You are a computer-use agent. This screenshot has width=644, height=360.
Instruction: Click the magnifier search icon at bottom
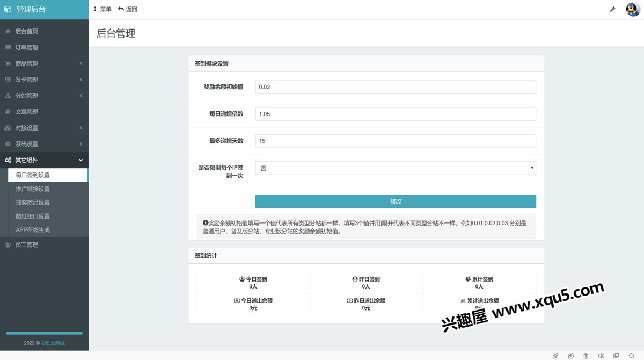click(632, 356)
